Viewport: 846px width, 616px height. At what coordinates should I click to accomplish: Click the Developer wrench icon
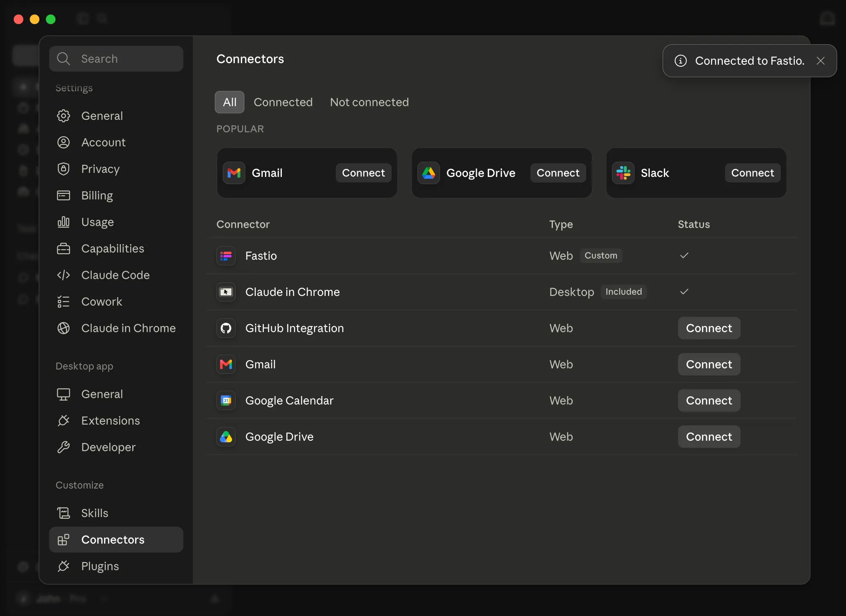(x=64, y=447)
